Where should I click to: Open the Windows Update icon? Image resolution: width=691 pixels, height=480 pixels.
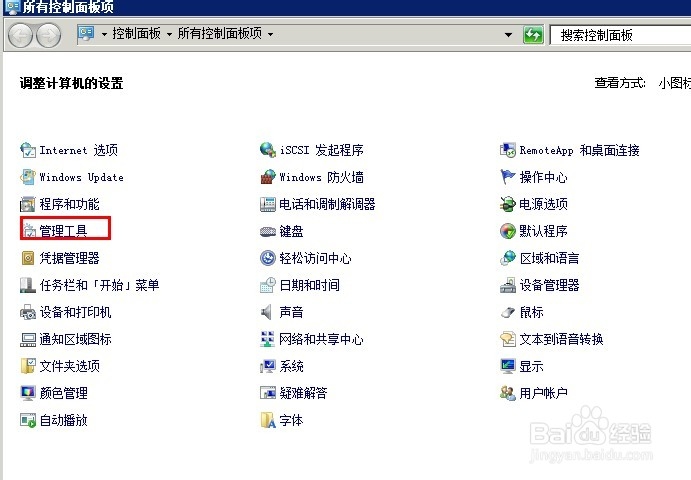point(28,177)
